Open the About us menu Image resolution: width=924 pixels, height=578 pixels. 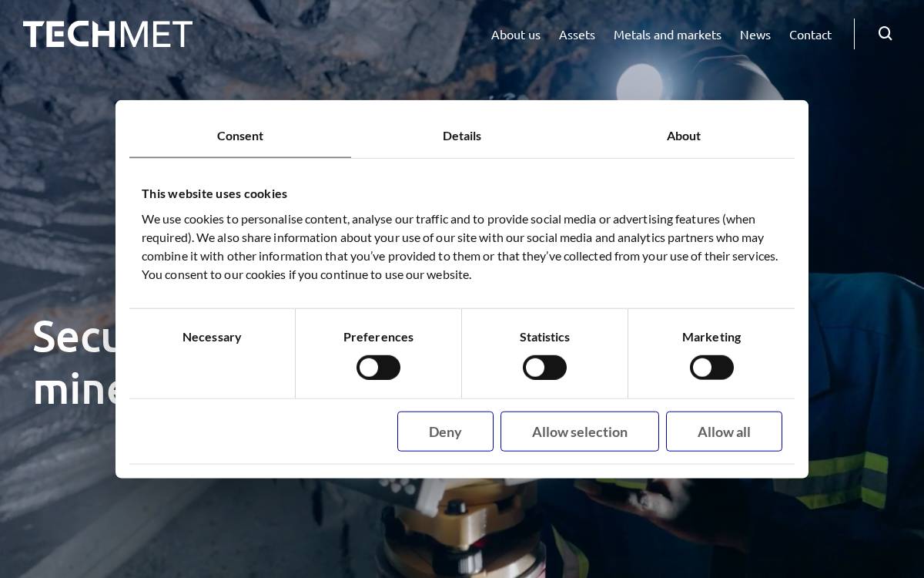coord(516,35)
